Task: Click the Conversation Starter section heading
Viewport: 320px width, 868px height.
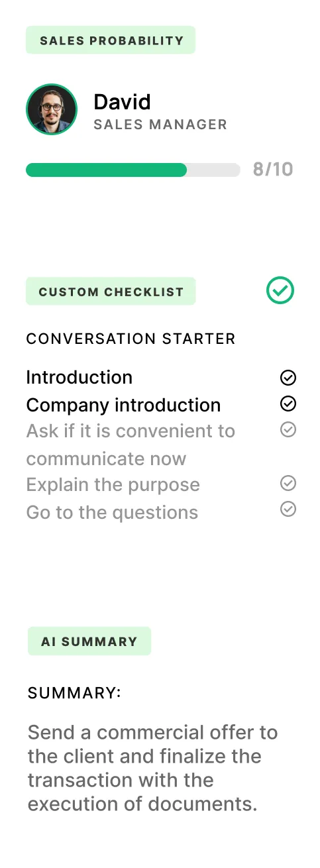Action: click(x=131, y=339)
